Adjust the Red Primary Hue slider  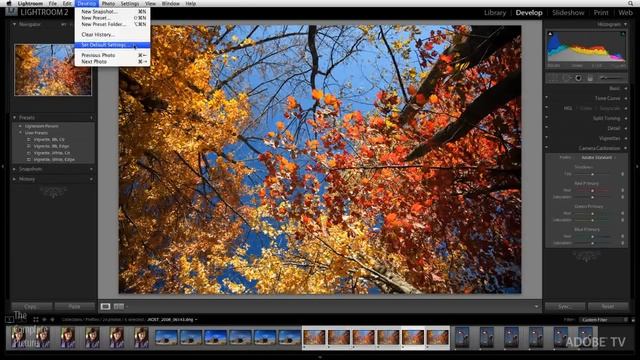pos(592,191)
